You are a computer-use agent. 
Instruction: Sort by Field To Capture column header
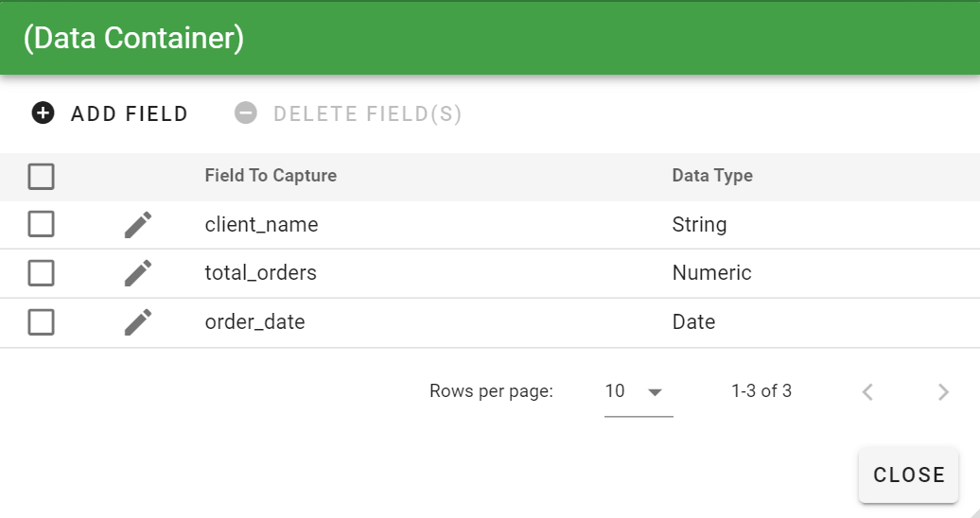click(271, 176)
